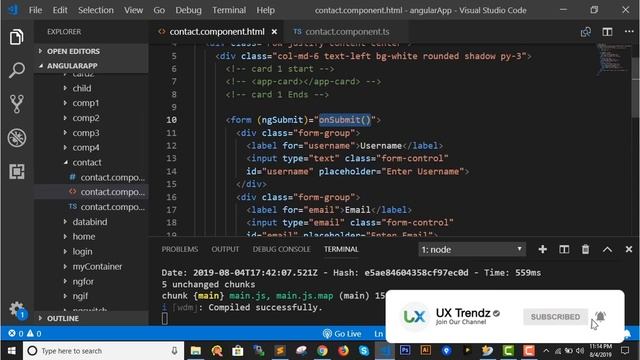Viewport: 640px width, 360px height.
Task: Open the Extensions view
Action: tap(16, 171)
